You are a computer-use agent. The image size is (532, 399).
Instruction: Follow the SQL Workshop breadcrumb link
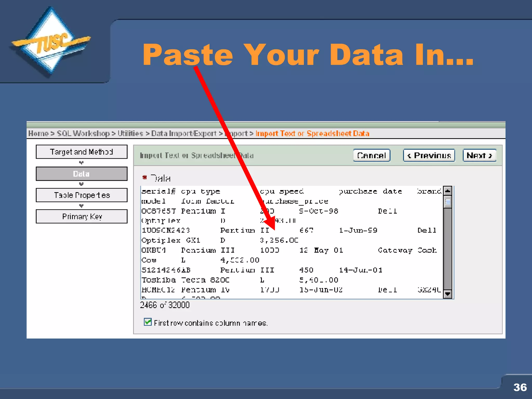tap(83, 134)
